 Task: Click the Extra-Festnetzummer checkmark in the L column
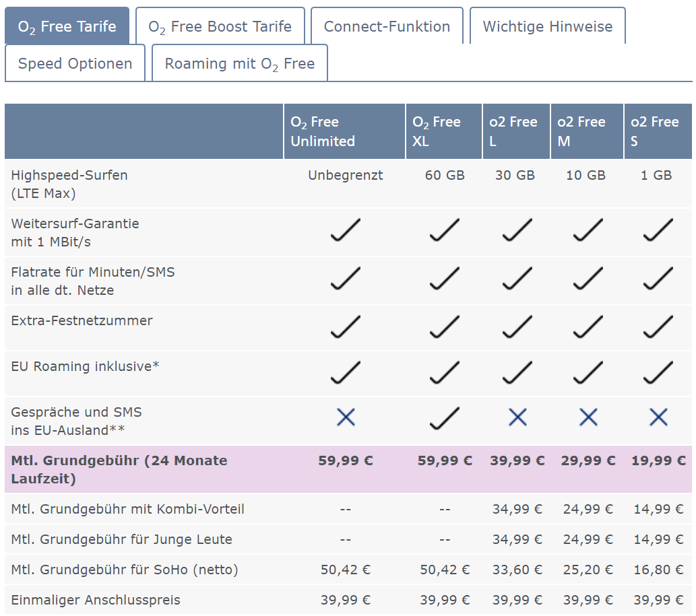[517, 327]
